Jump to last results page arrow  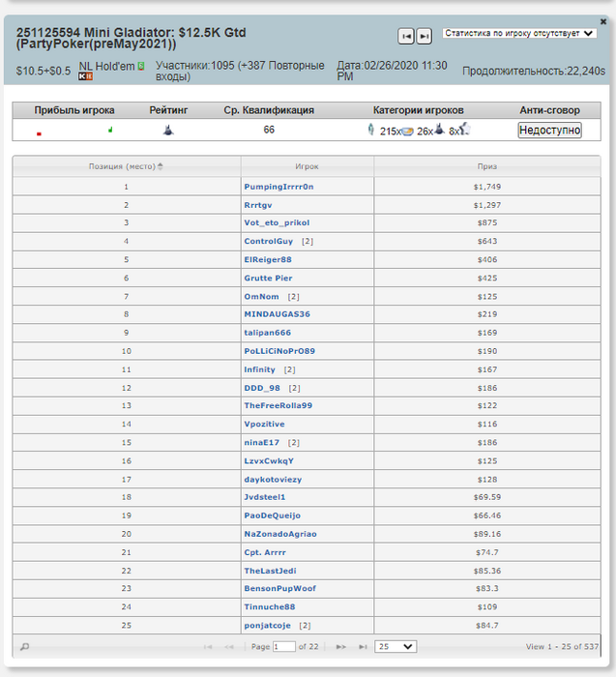tap(363, 647)
